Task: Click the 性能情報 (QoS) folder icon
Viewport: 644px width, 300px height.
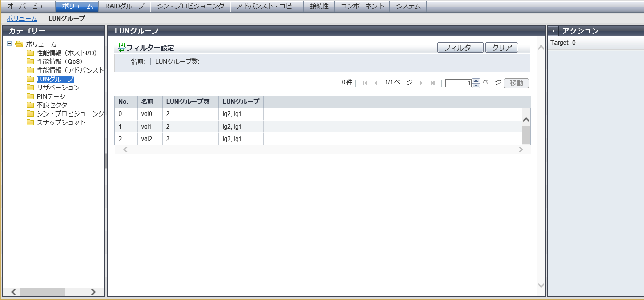Action: [x=30, y=61]
